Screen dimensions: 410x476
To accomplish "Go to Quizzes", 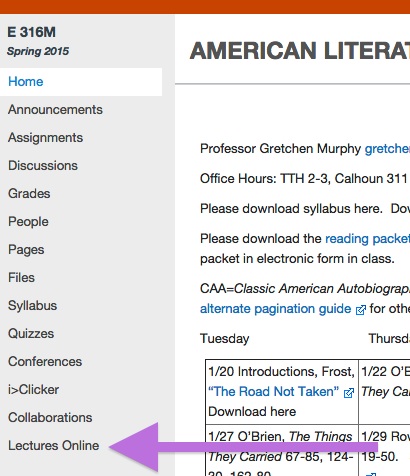I will tap(31, 334).
